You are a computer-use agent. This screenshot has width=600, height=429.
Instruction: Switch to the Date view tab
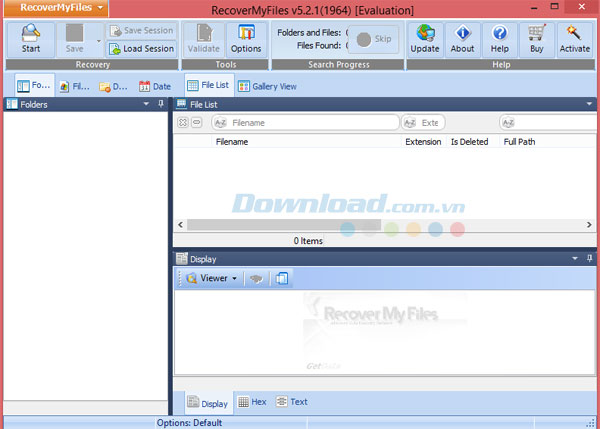155,86
